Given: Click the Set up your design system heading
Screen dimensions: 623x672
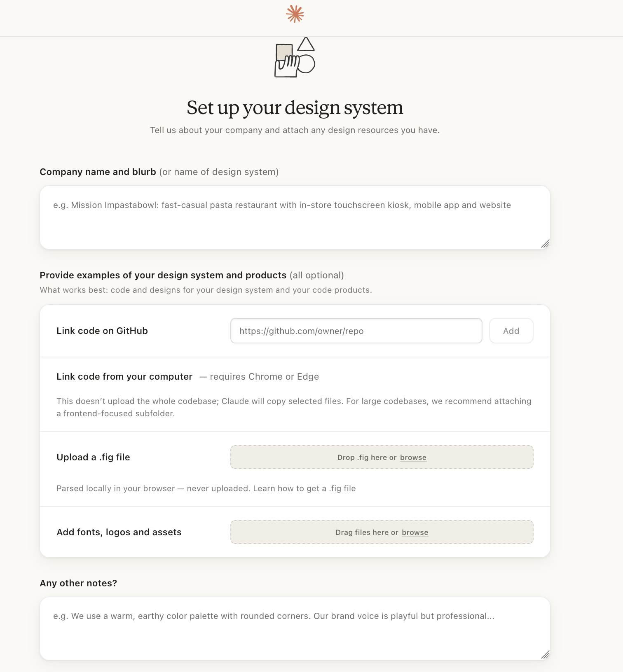Looking at the screenshot, I should [295, 107].
